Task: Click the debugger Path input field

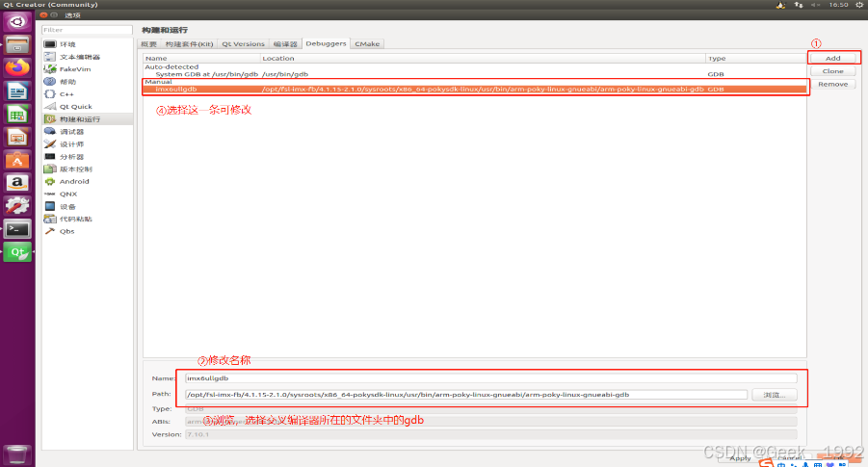Action: pyautogui.click(x=466, y=395)
